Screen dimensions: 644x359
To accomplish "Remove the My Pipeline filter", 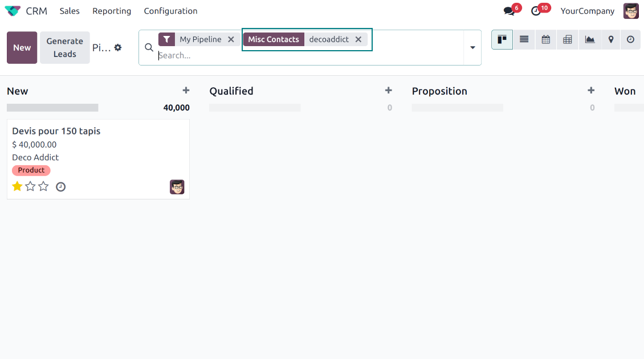I will click(231, 39).
